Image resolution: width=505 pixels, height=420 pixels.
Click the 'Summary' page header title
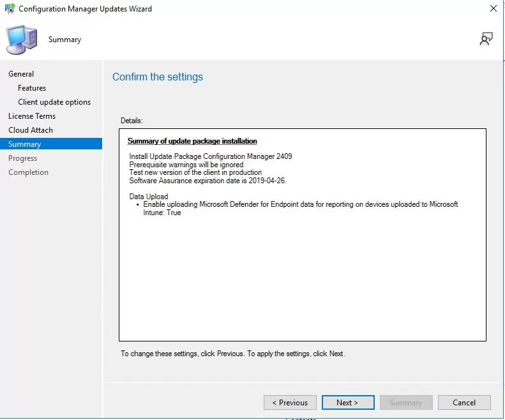pos(64,40)
